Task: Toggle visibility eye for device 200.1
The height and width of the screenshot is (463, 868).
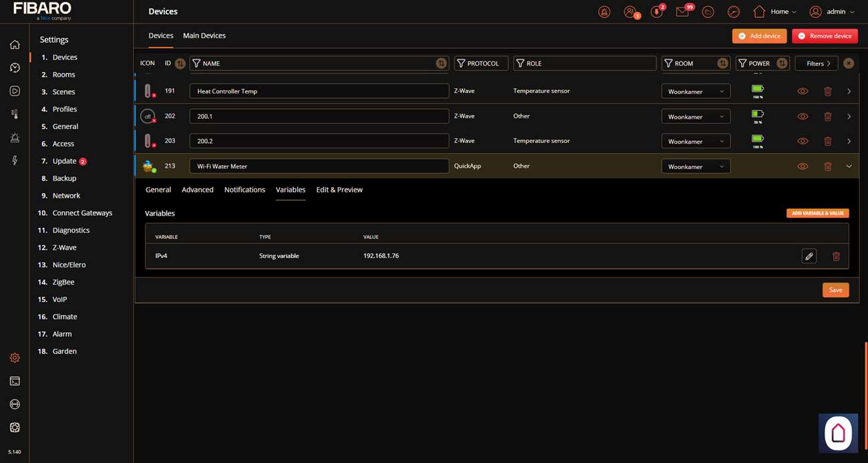Action: 803,116
